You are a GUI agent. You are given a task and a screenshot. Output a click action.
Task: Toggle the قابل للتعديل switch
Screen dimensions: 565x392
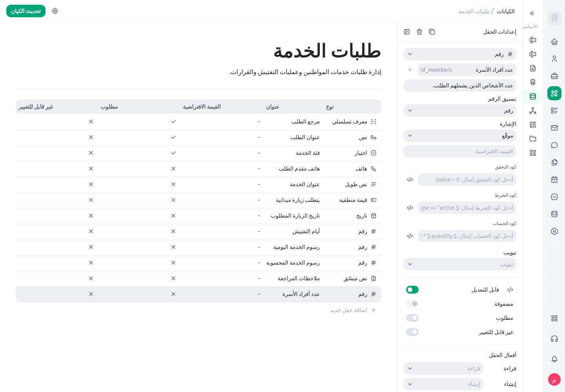412,290
